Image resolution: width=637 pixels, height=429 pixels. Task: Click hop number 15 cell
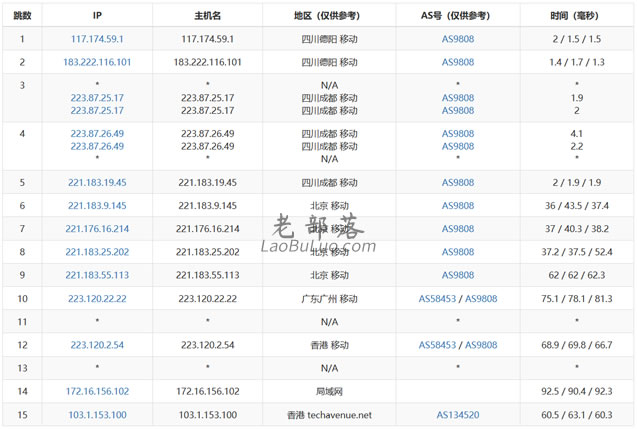pos(22,415)
